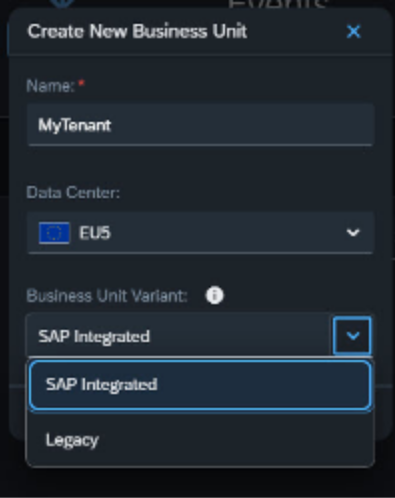395x498 pixels.
Task: Close the Create New Business Unit dialog
Action: coord(353,32)
